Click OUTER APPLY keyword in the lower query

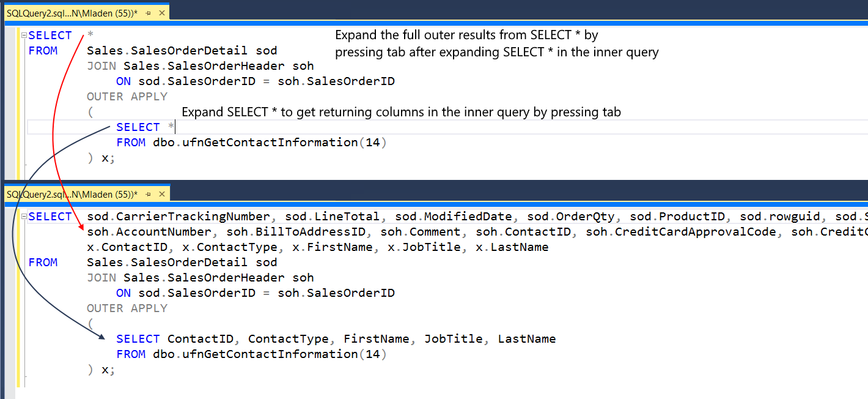click(x=127, y=308)
